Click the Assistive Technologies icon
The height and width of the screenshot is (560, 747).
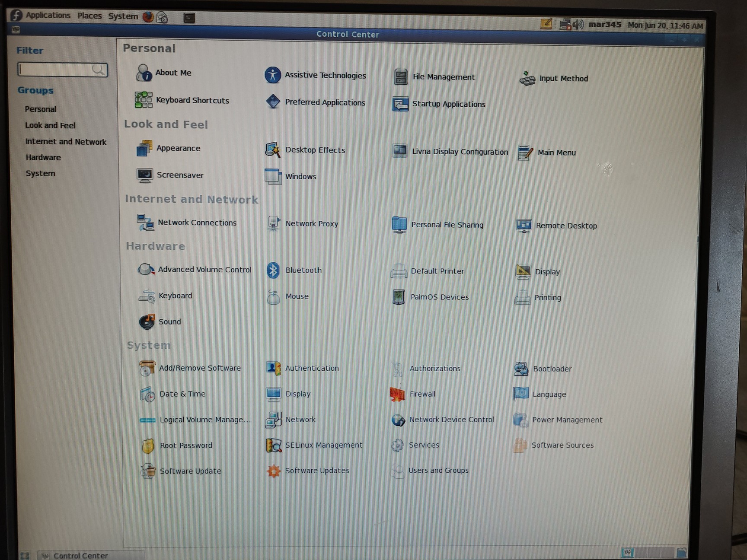pyautogui.click(x=273, y=75)
